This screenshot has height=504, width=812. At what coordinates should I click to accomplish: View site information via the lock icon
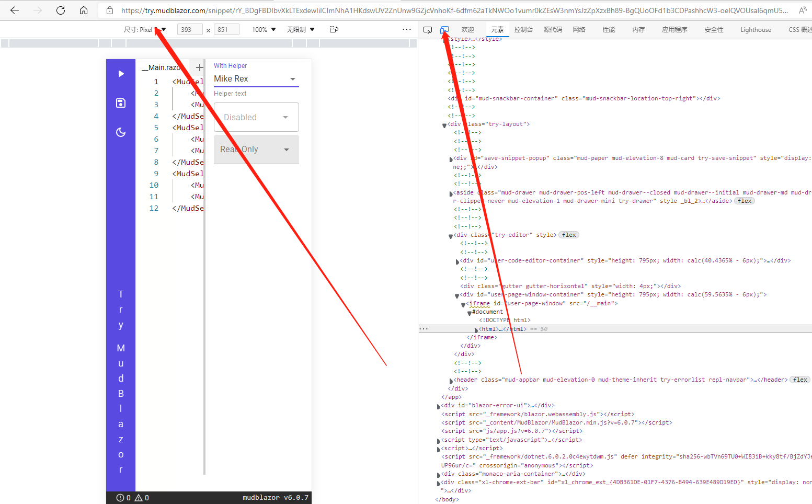click(x=110, y=10)
